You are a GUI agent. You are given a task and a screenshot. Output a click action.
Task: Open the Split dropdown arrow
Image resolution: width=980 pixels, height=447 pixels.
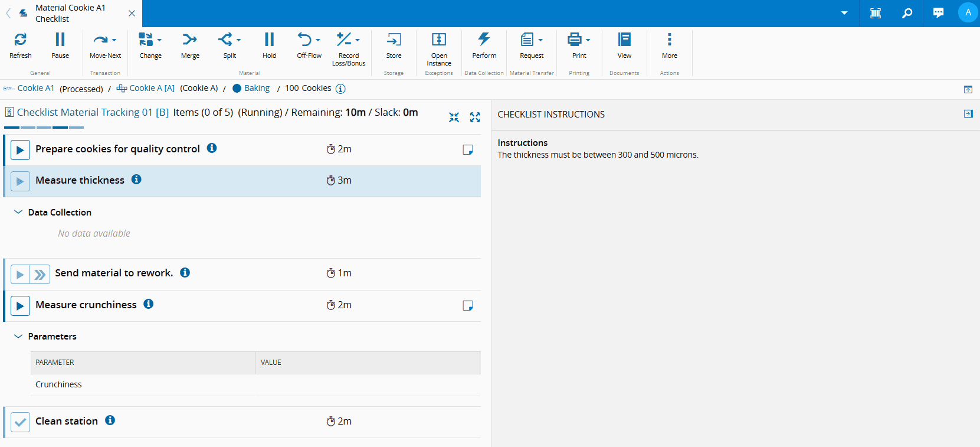[239, 40]
